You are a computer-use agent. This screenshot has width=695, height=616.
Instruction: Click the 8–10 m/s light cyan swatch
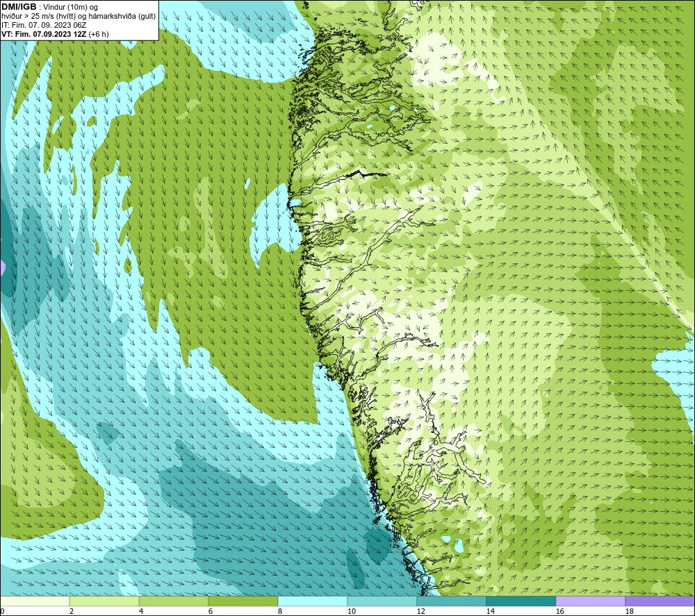tap(313, 601)
